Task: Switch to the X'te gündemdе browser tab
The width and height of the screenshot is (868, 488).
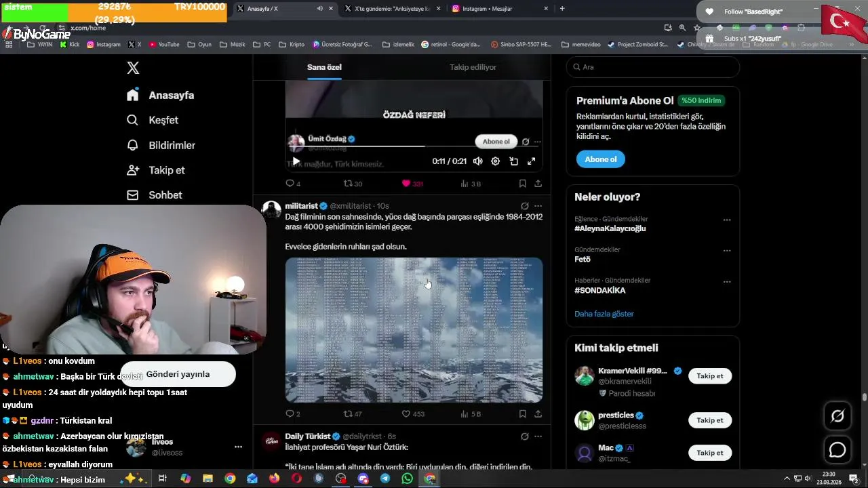Action: coord(392,9)
